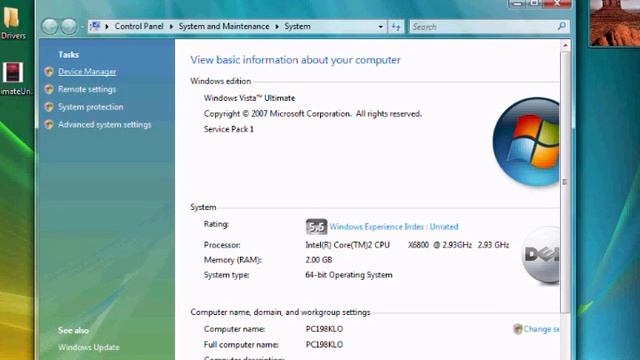
Task: Expand arrow after System and Maintenance breadcrumb
Action: (277, 27)
